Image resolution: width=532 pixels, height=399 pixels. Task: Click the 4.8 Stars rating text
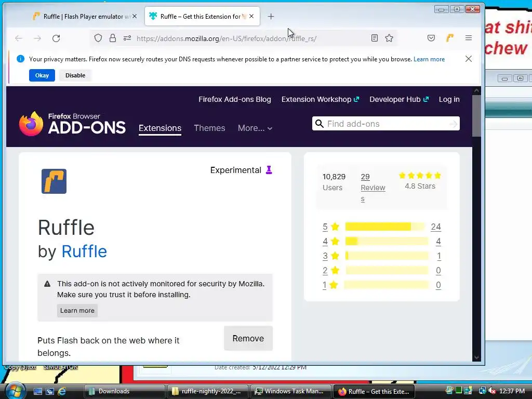tap(420, 186)
